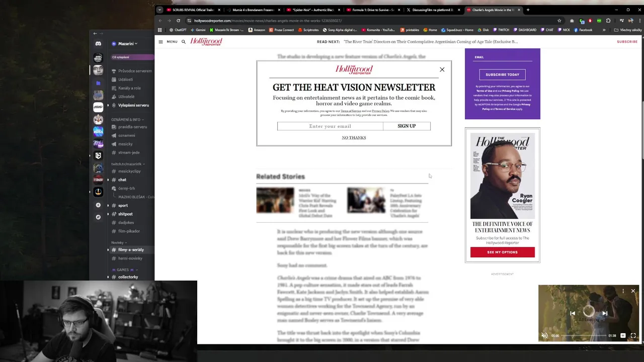Decline the newsletter with NO THANKS link
This screenshot has height=362, width=644.
tap(354, 138)
